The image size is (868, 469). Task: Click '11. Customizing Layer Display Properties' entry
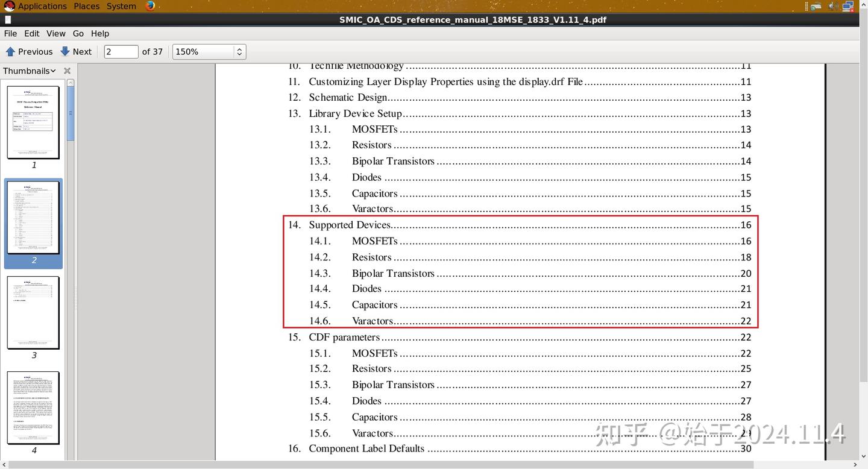pyautogui.click(x=520, y=81)
